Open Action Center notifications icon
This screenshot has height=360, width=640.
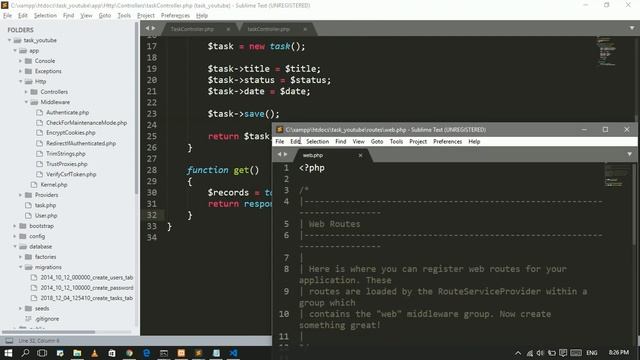point(563,353)
